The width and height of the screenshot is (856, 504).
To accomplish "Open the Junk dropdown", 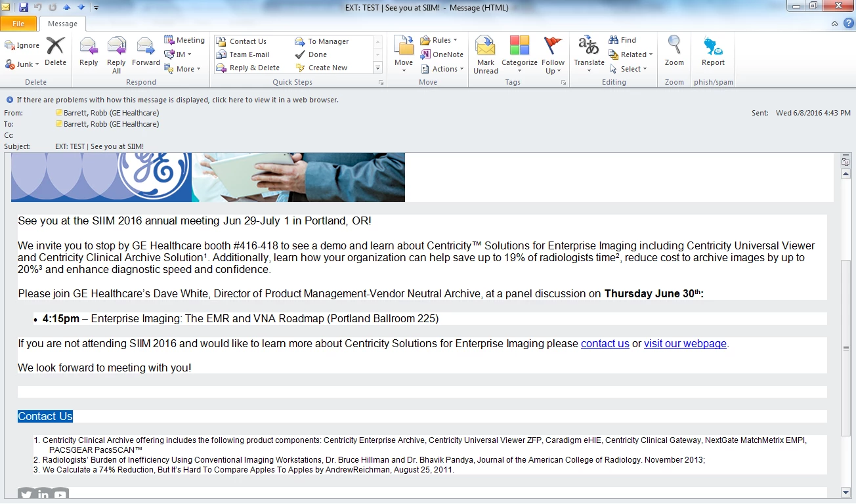I will [x=22, y=64].
